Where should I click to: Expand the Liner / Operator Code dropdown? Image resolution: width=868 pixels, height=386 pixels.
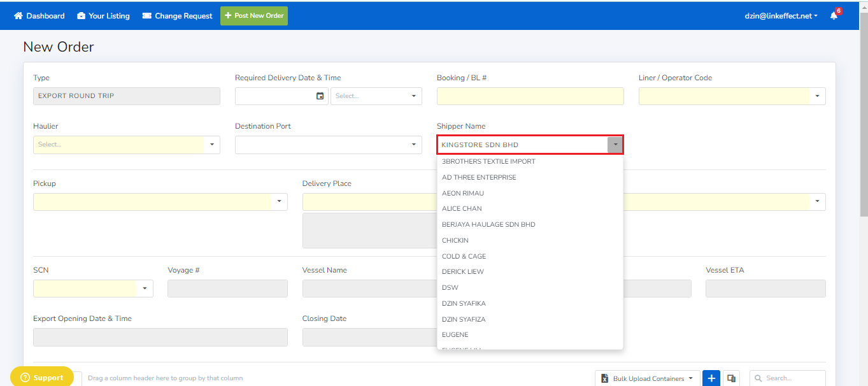pyautogui.click(x=817, y=96)
